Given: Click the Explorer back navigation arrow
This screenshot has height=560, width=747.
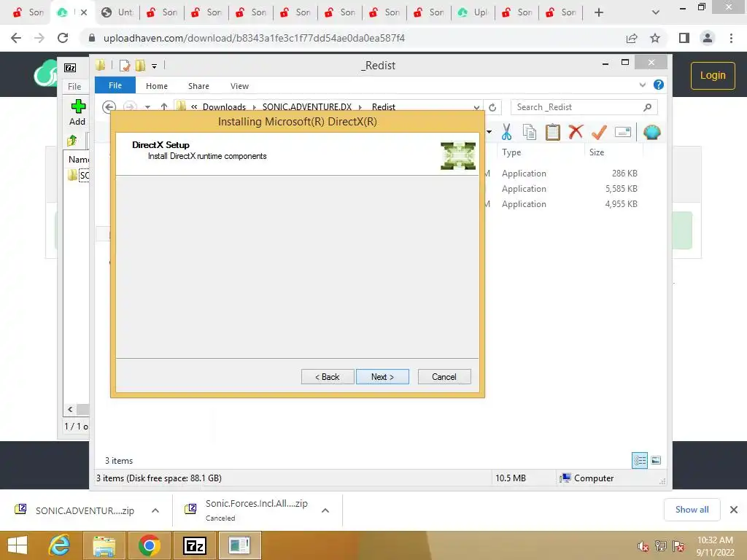Looking at the screenshot, I should click(x=109, y=107).
